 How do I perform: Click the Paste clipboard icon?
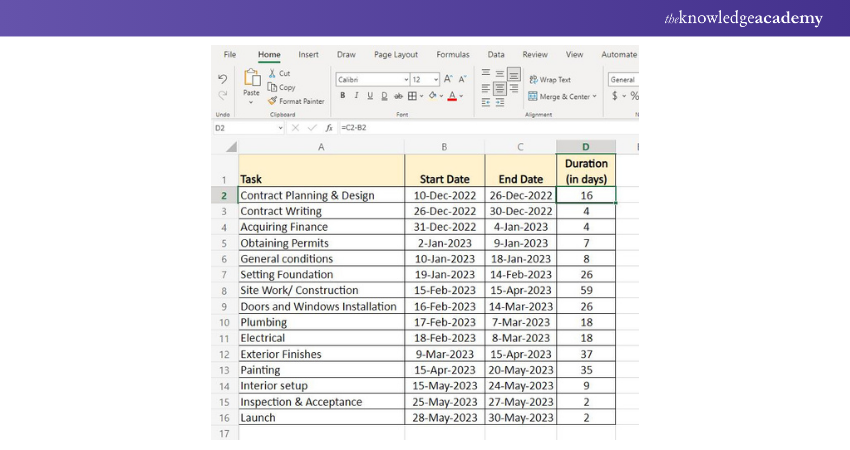(x=251, y=78)
